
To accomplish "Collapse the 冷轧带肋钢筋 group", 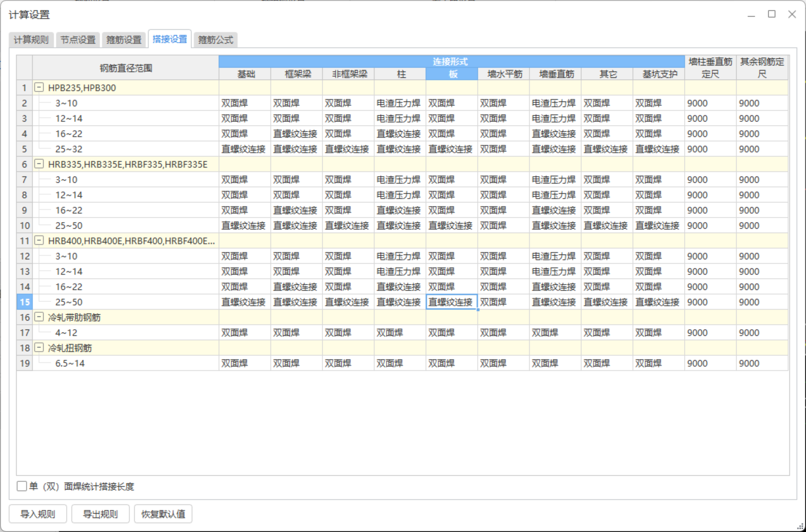I will tap(39, 317).
